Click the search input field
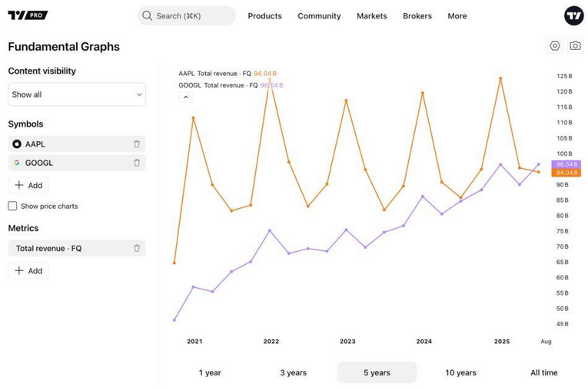The width and height of the screenshot is (588, 390). pyautogui.click(x=187, y=15)
